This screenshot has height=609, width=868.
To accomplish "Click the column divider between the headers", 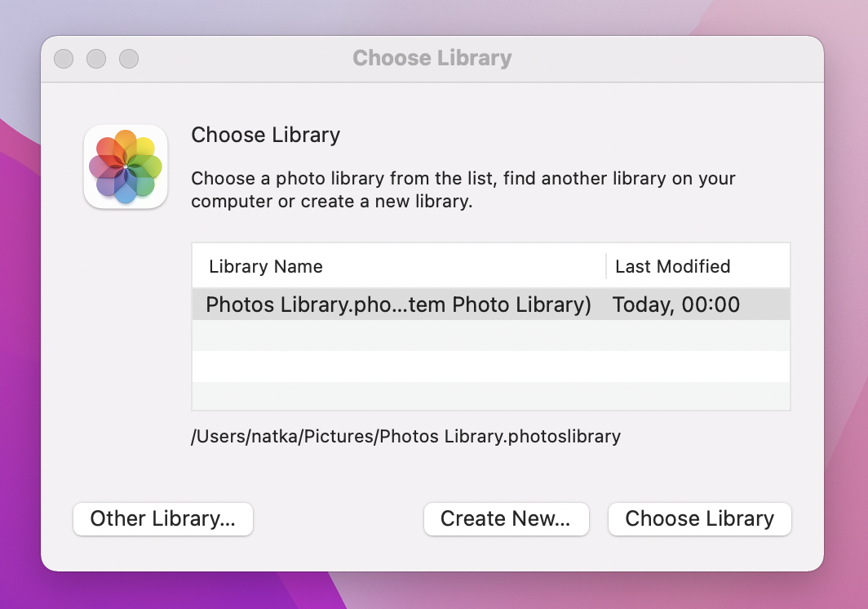I will tap(606, 267).
